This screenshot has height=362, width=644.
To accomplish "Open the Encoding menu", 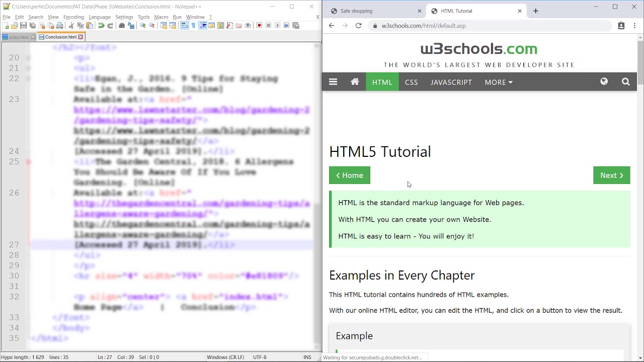I will (x=73, y=17).
